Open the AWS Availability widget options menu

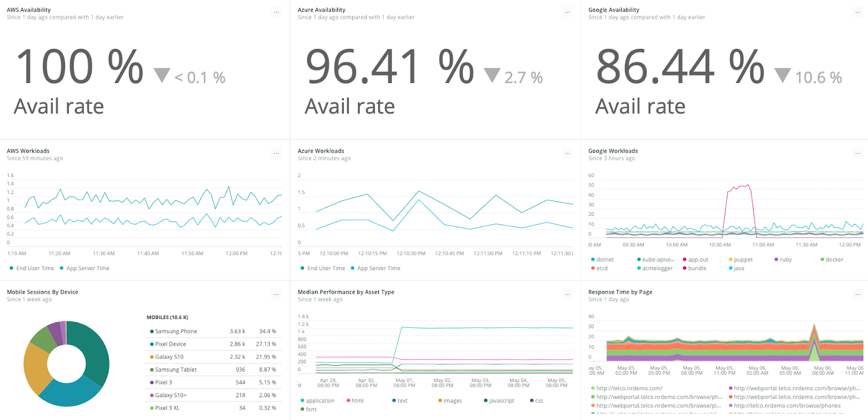pyautogui.click(x=276, y=12)
